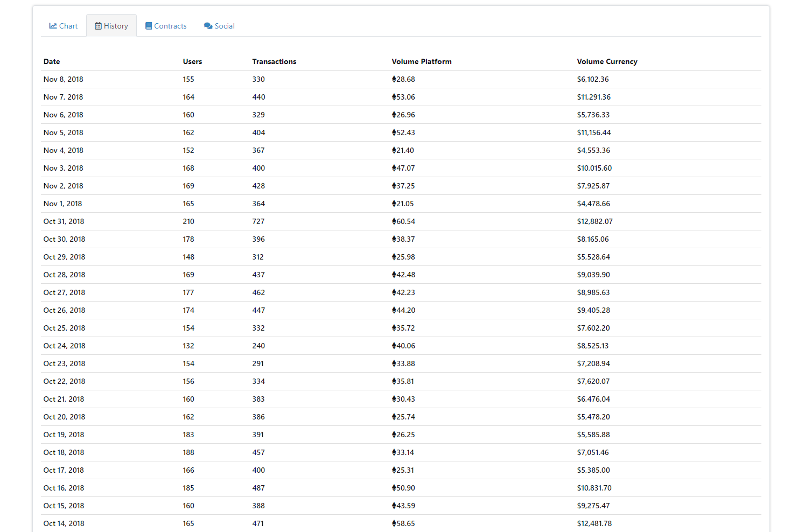The image size is (805, 532).
Task: Click the Oct 27, 2018 date cell
Action: tap(65, 292)
